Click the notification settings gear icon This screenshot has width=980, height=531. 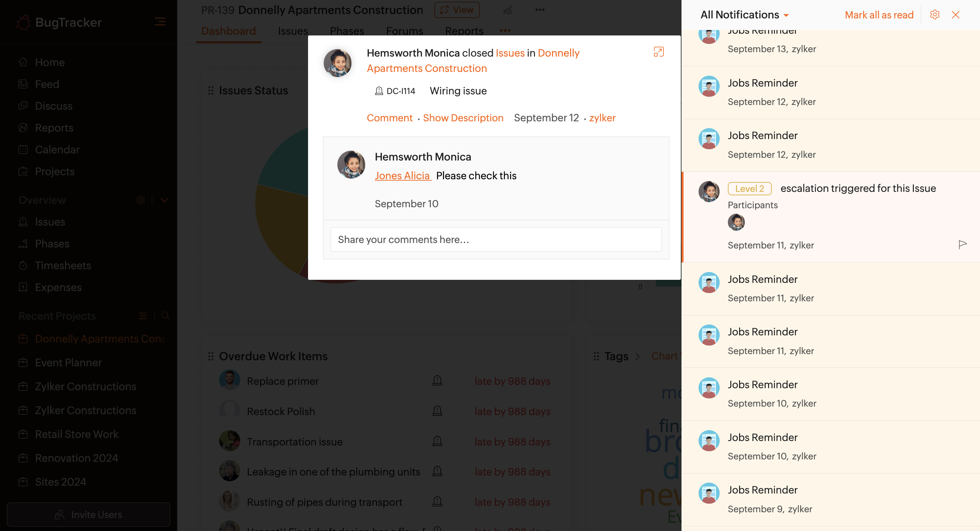(x=934, y=15)
